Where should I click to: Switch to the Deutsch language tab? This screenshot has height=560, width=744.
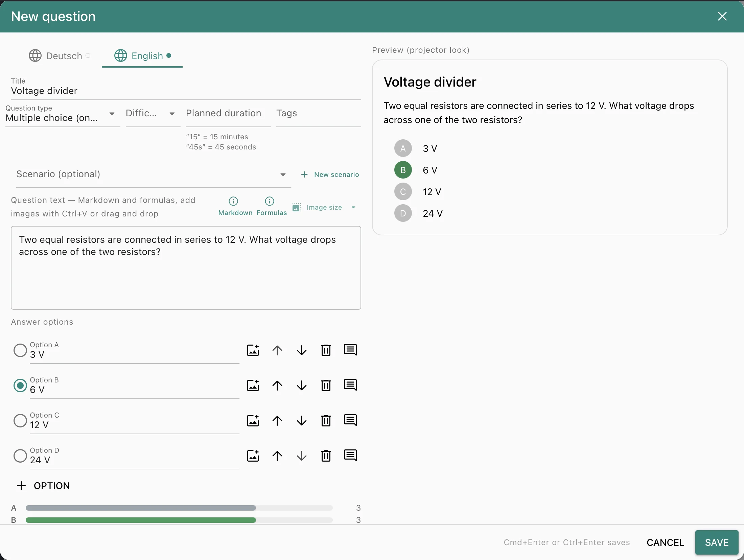[x=60, y=56]
